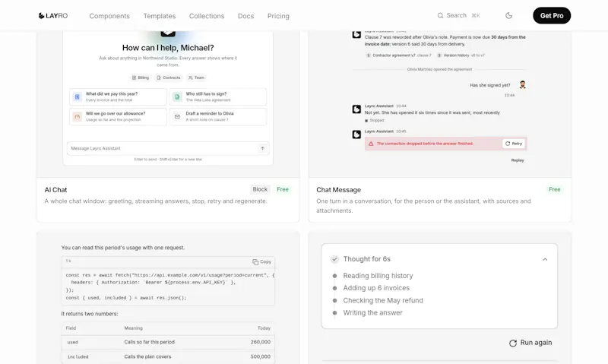The image size is (608, 364).
Task: Click the 'ts' language label on the code block
Action: [68, 261]
